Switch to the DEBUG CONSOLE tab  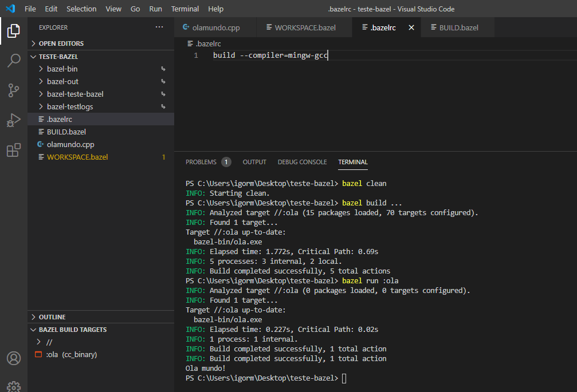tap(302, 162)
